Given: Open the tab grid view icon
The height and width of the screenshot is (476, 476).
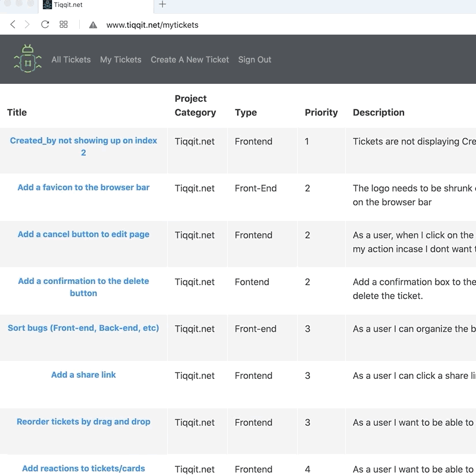Looking at the screenshot, I should click(x=64, y=25).
